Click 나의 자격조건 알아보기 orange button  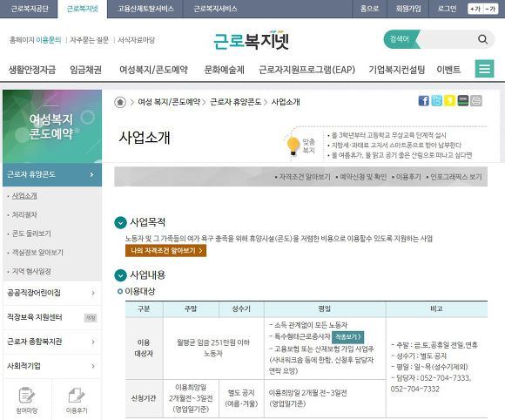click(165, 251)
